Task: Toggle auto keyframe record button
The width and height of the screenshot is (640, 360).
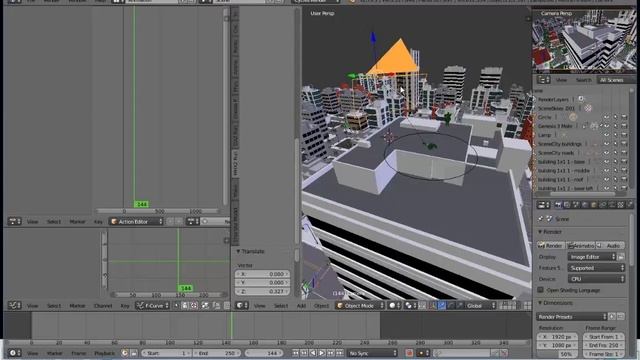Action: [x=409, y=353]
